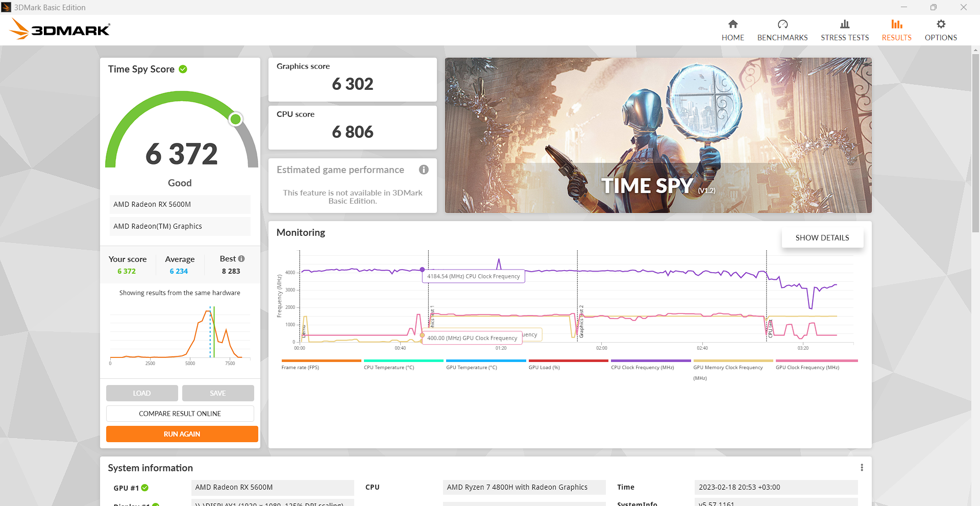Click the CPU Clock Frequency data point on chart

(x=422, y=269)
